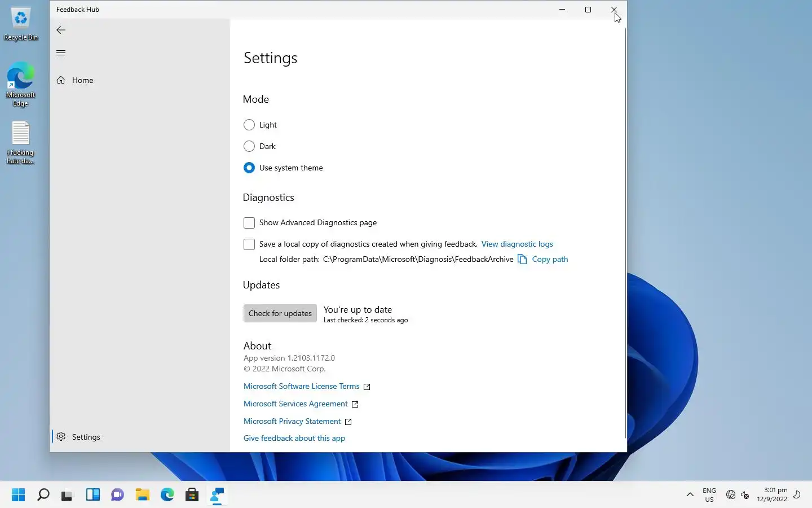Click external-link icon beside License Terms
Screen dimensions: 812x508
(x=367, y=387)
